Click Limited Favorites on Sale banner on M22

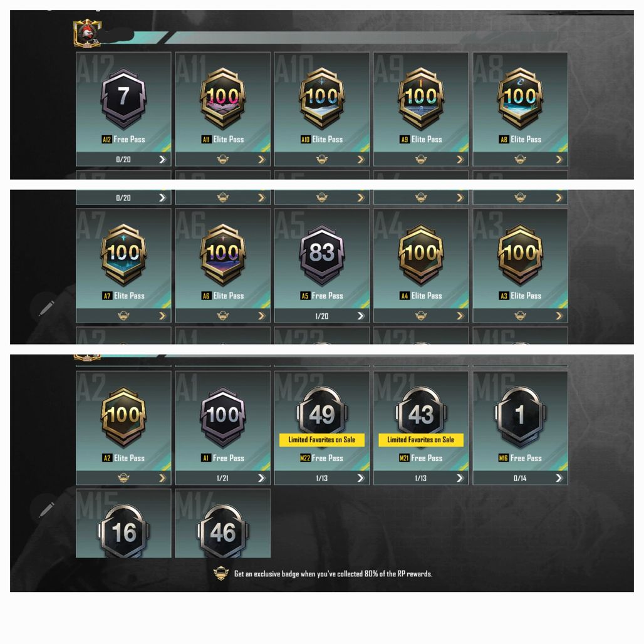[x=321, y=440]
